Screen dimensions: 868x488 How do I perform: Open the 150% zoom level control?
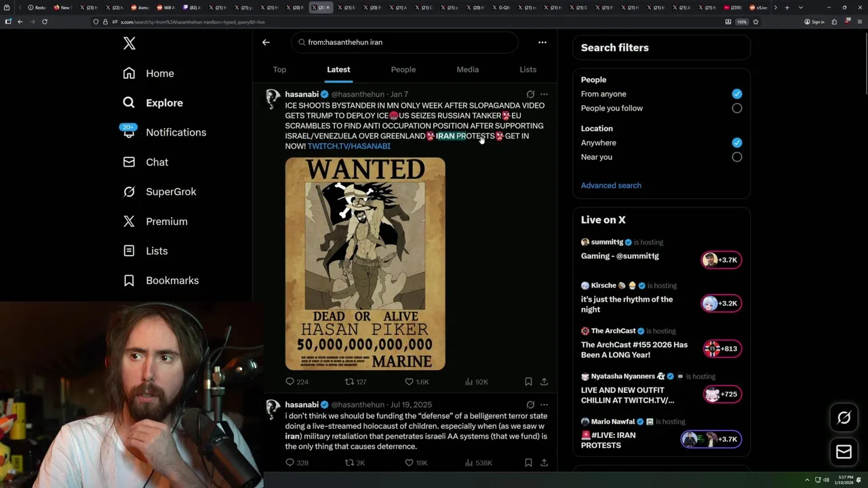tap(742, 22)
